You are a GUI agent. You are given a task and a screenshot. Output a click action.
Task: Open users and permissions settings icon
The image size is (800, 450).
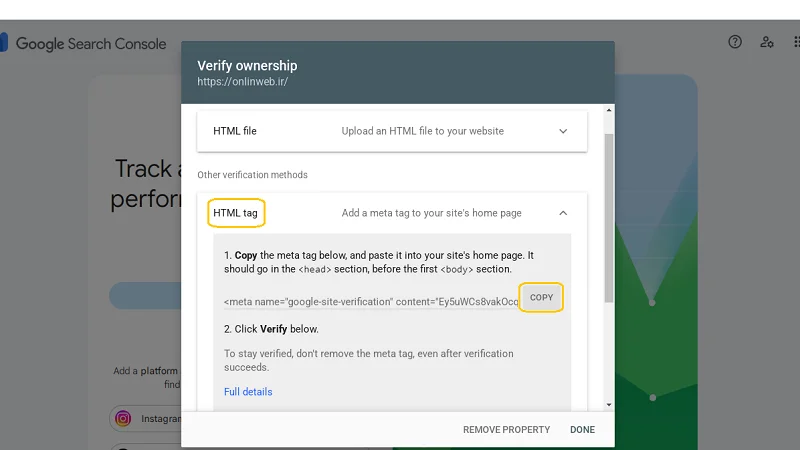[766, 42]
